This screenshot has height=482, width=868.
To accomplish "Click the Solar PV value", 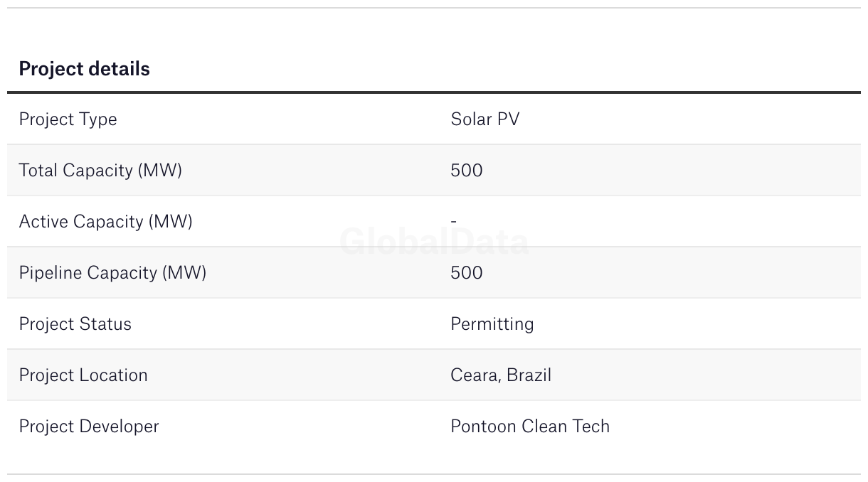I will point(485,119).
